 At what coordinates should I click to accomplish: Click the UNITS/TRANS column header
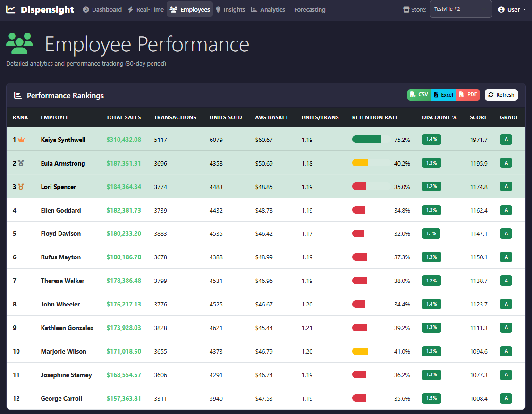click(320, 117)
